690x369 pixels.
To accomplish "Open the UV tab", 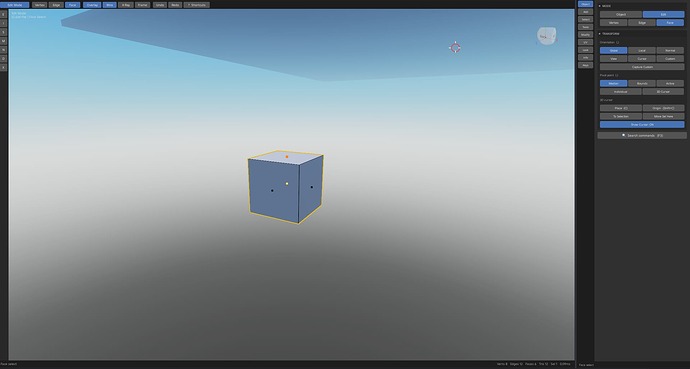I will click(585, 42).
